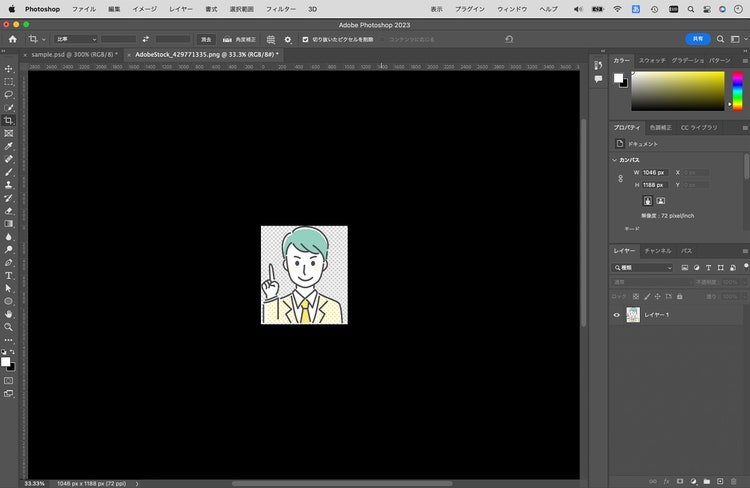Select the Path Selection tool
This screenshot has height=488, width=750.
point(9,288)
